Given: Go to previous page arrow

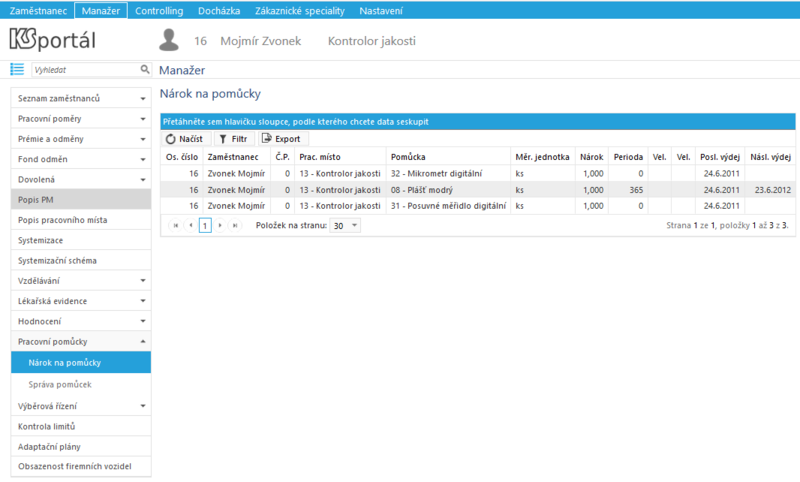Looking at the screenshot, I should click(191, 225).
